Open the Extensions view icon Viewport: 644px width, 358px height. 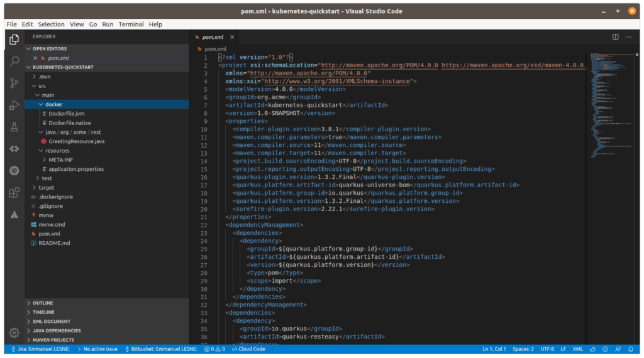click(14, 192)
